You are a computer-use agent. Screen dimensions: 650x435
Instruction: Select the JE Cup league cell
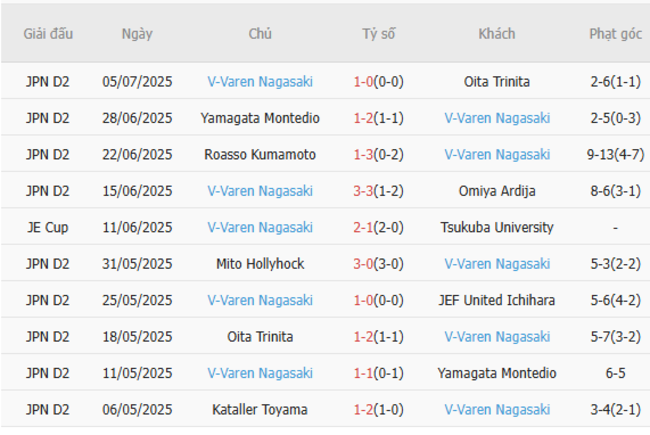coord(48,228)
